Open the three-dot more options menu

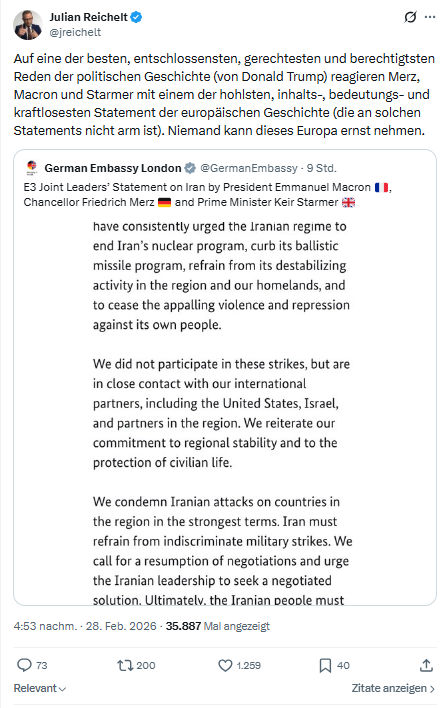[430, 17]
